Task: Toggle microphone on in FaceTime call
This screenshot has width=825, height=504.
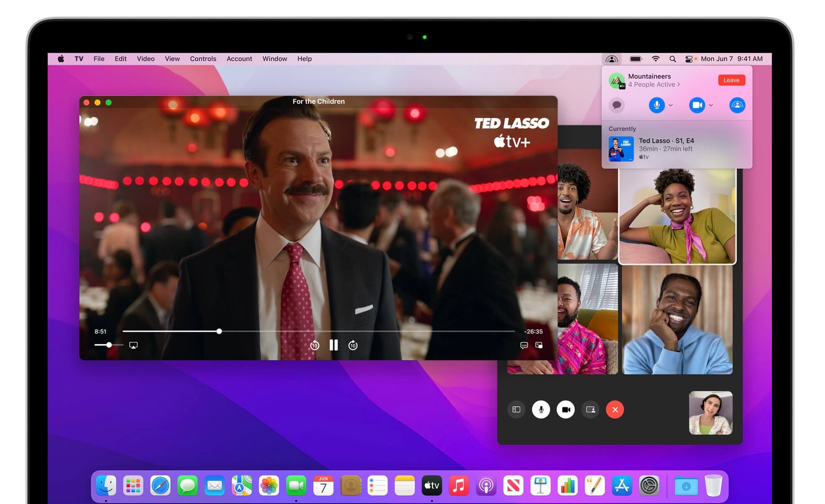Action: pyautogui.click(x=540, y=409)
